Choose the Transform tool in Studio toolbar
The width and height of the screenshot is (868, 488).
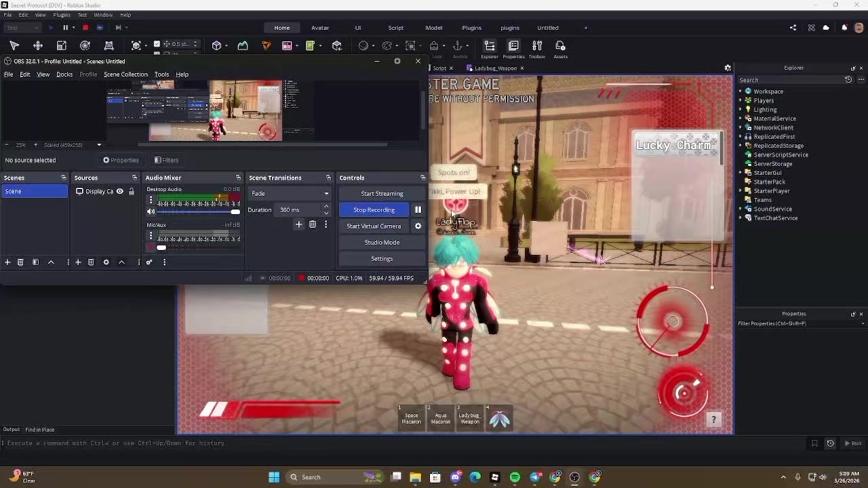(x=108, y=45)
